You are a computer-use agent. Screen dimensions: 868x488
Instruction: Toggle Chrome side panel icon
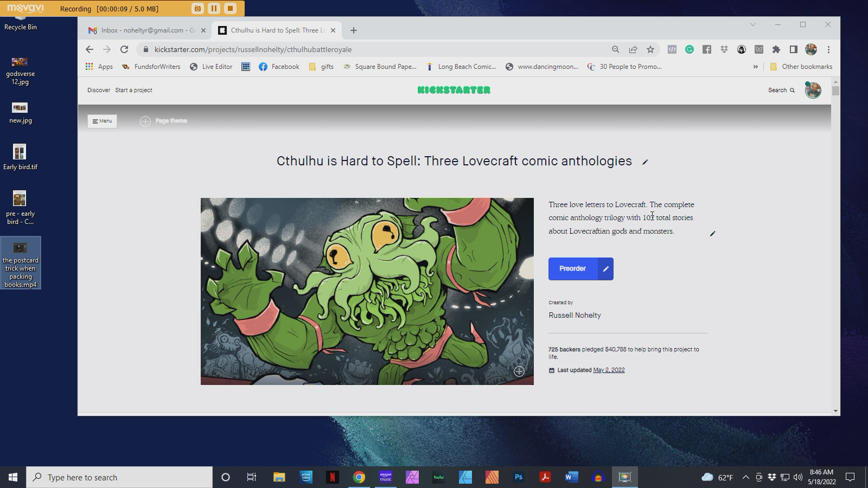tap(793, 49)
